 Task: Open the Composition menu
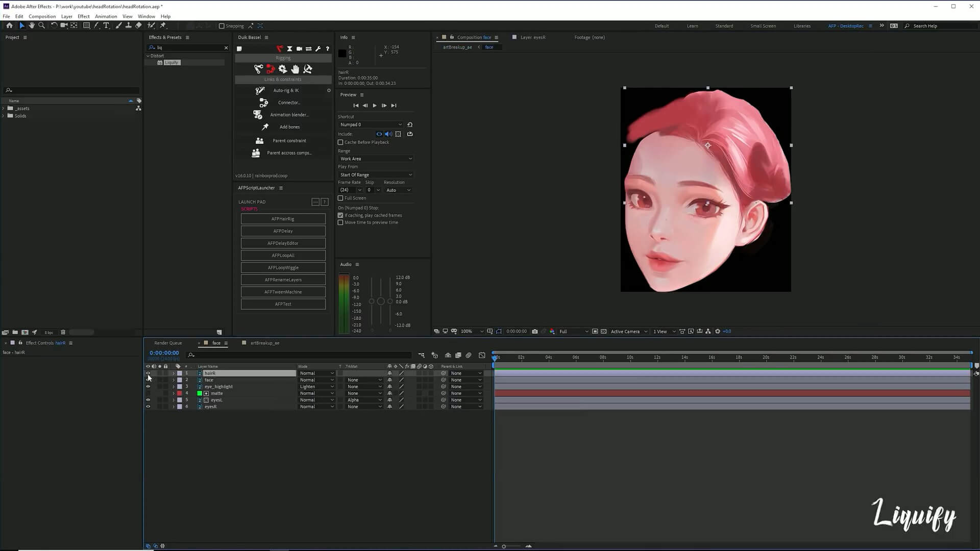(42, 16)
